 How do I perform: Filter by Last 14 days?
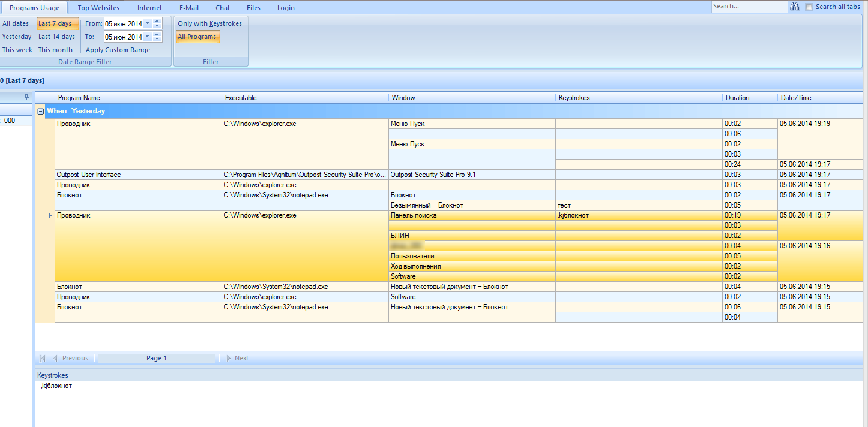pyautogui.click(x=57, y=37)
